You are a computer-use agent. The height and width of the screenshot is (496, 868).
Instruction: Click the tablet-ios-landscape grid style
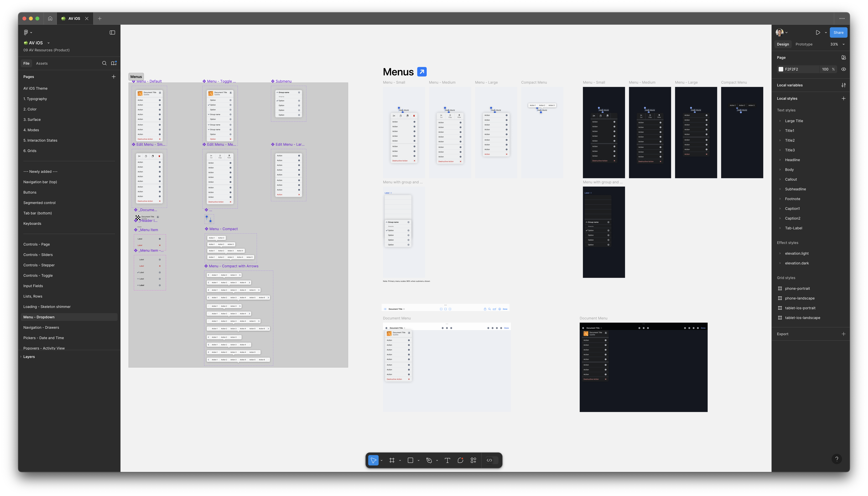coord(802,318)
